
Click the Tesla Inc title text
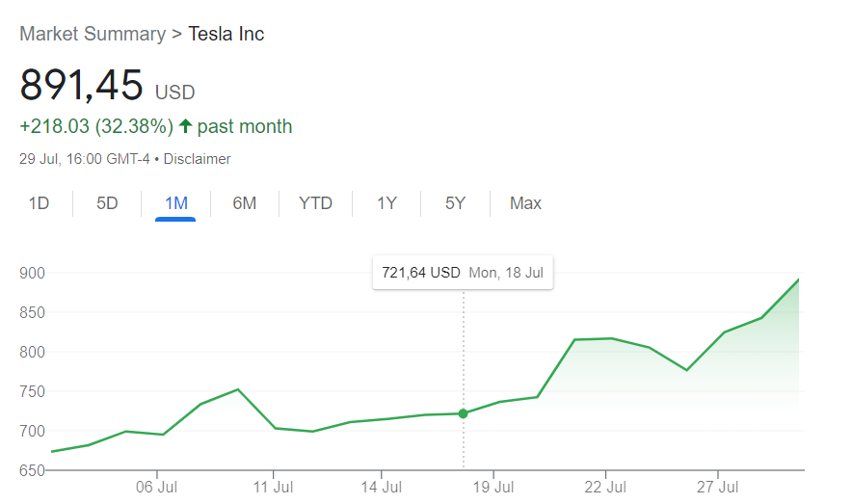coord(226,34)
